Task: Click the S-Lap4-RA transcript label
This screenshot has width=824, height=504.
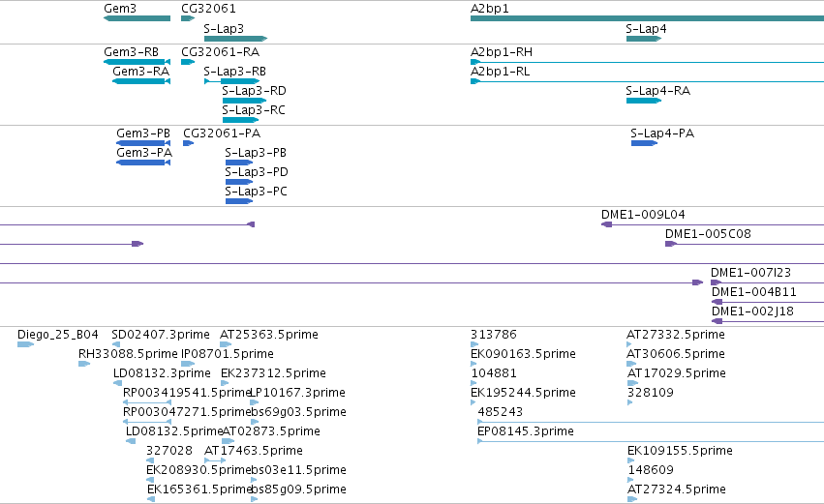Action: tap(657, 91)
